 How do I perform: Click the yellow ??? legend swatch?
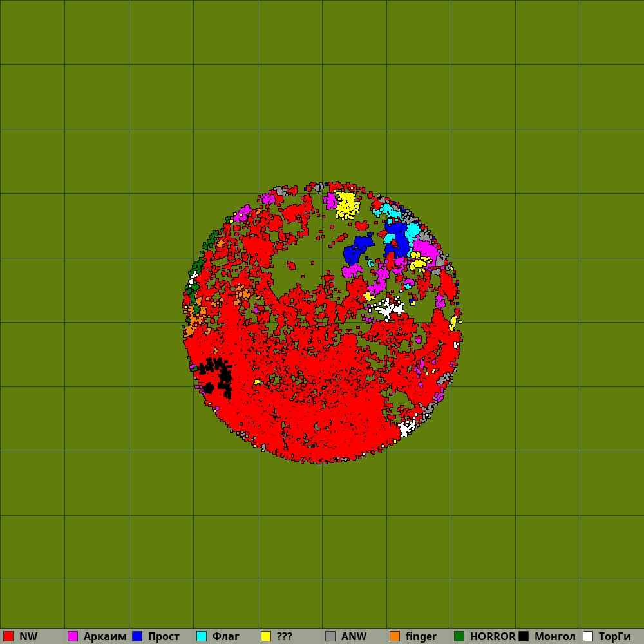point(266,636)
